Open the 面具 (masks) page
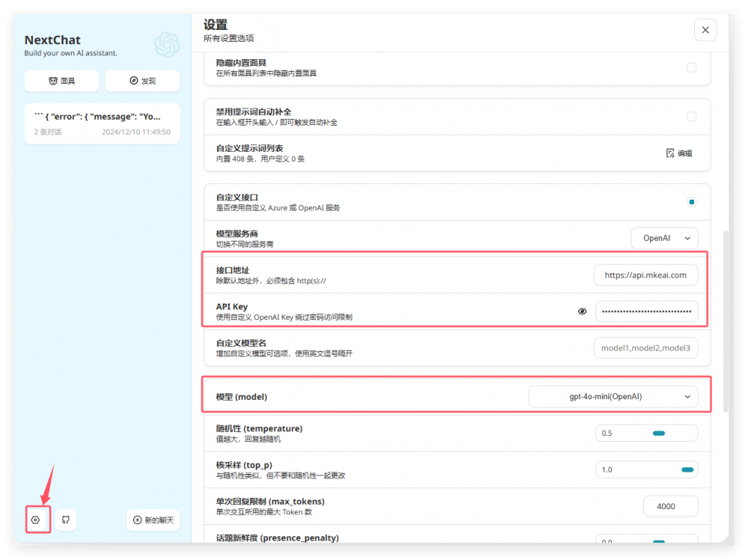 coord(61,81)
